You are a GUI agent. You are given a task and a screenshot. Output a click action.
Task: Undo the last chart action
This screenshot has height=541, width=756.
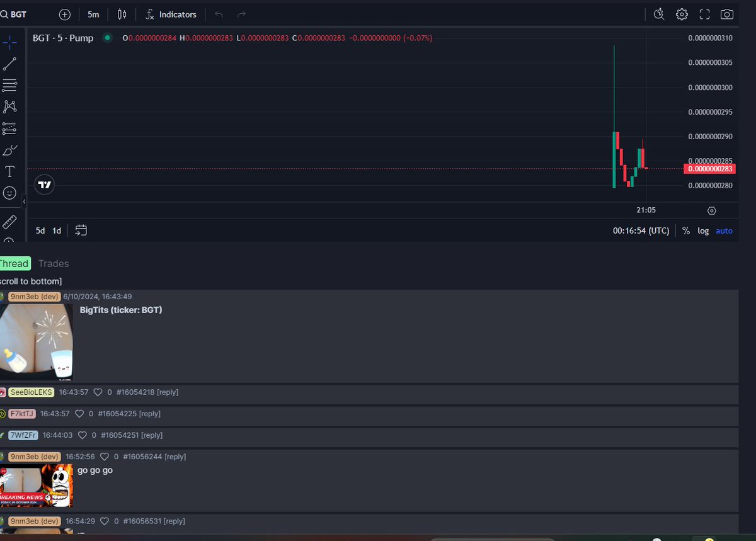[219, 14]
